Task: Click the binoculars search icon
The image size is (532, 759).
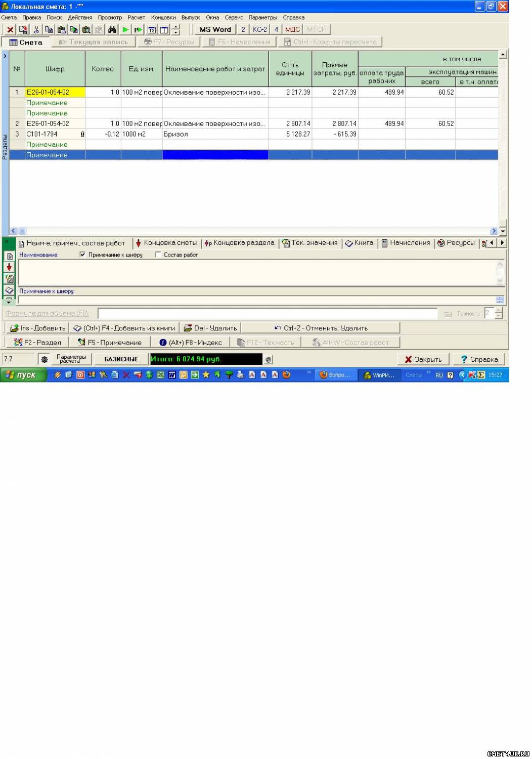Action: pyautogui.click(x=112, y=30)
